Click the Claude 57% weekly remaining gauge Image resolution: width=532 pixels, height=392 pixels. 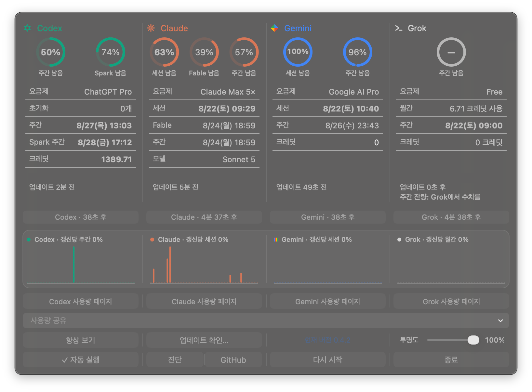click(x=244, y=52)
